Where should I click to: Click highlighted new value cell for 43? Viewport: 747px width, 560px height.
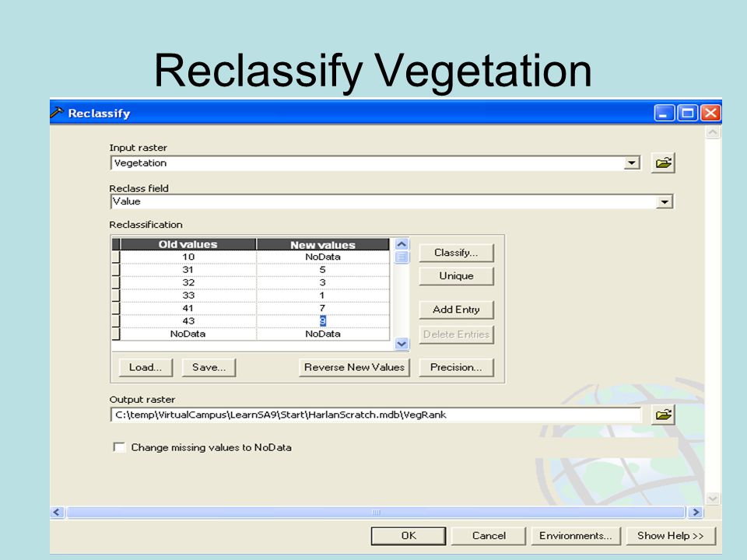pos(323,321)
